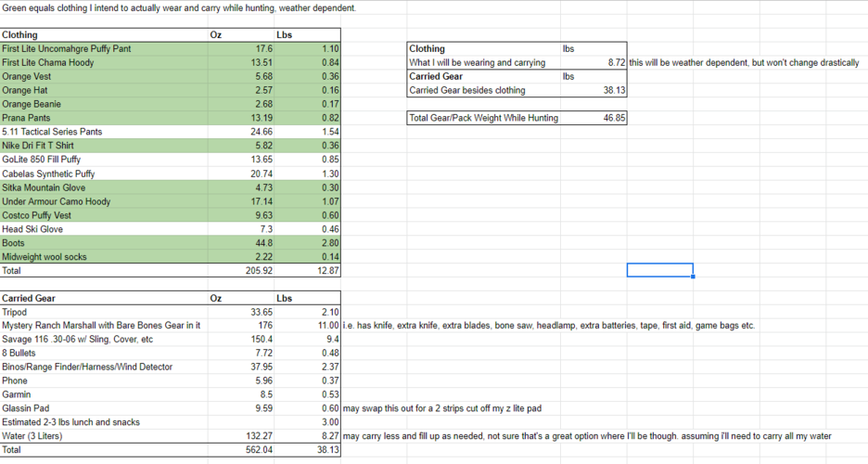The image size is (868, 464).
Task: Click the 'Green equals clothing' header note
Action: (179, 8)
